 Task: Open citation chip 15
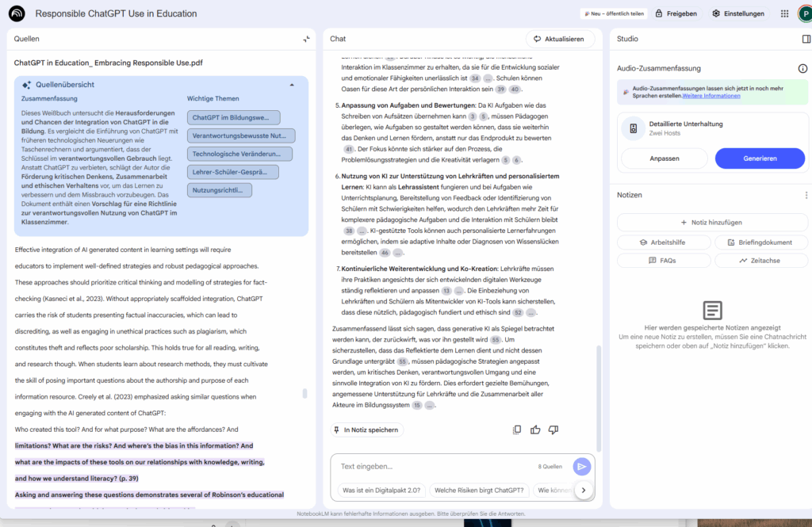417,405
